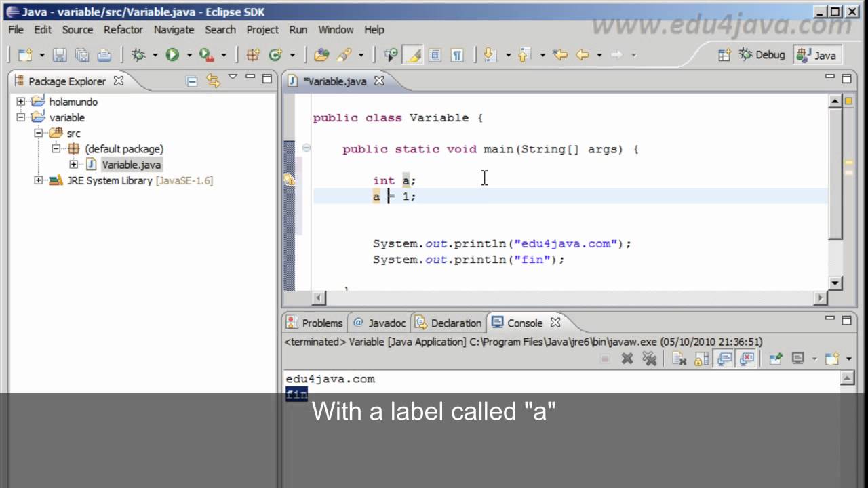Click the New Java Package icon
The height and width of the screenshot is (488, 868).
pos(253,55)
